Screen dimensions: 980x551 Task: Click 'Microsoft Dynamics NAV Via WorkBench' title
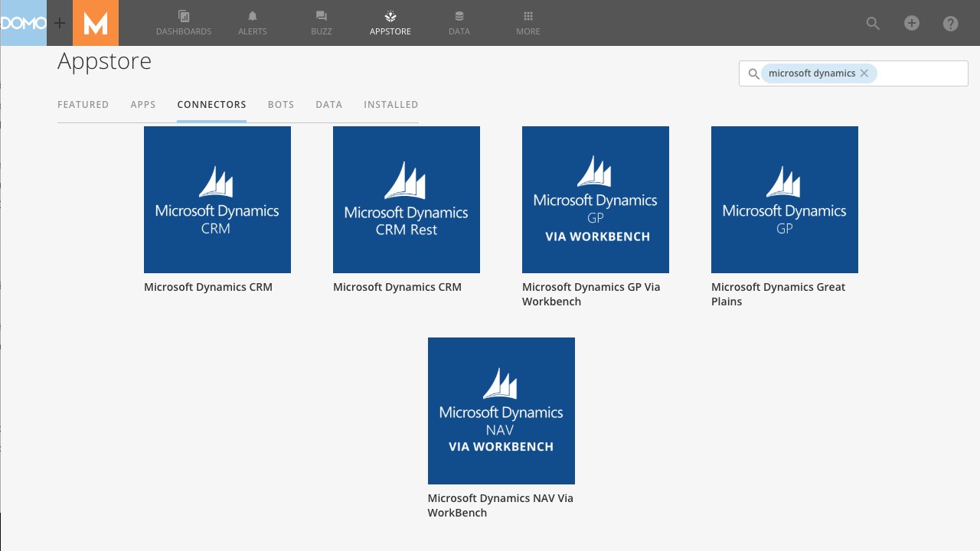tap(501, 505)
